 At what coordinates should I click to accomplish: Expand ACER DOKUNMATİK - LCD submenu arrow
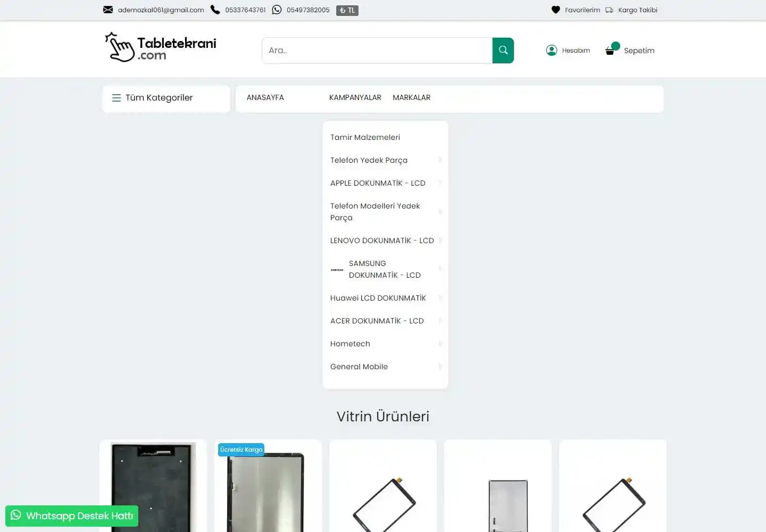click(440, 320)
